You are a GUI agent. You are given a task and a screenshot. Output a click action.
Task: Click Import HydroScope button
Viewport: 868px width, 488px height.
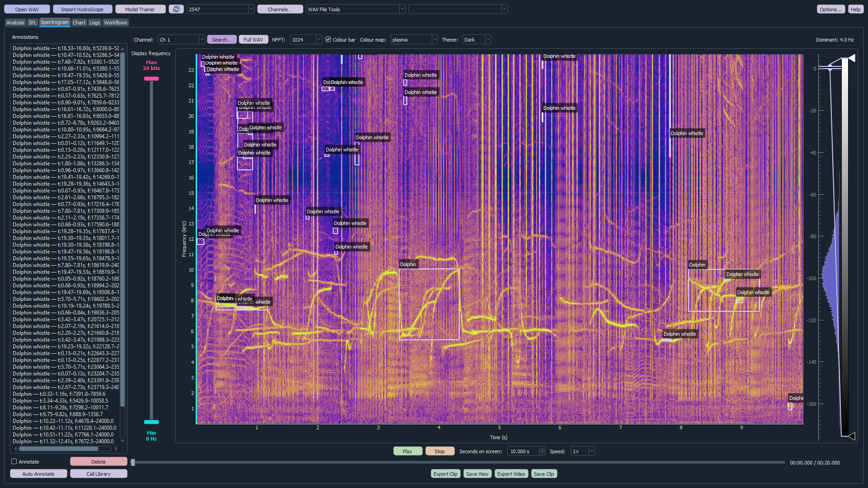(x=82, y=9)
